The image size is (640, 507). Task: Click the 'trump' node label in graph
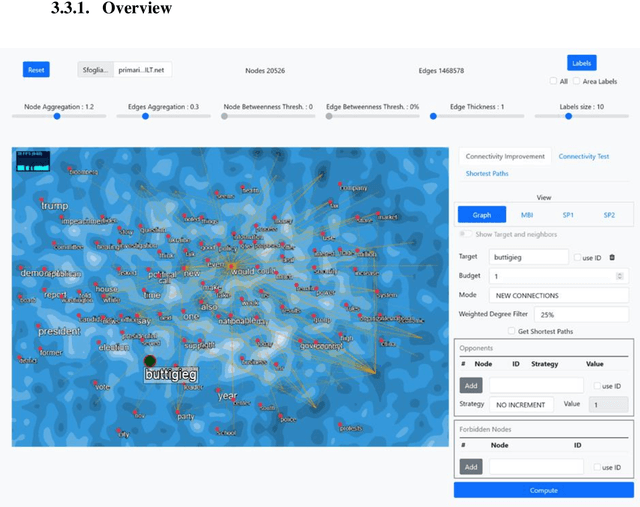(55, 206)
